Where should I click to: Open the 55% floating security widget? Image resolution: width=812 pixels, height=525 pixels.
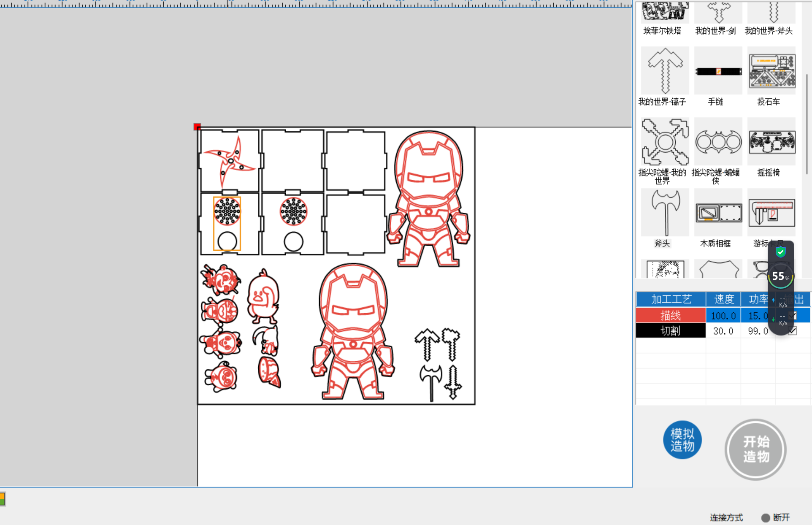(x=780, y=276)
